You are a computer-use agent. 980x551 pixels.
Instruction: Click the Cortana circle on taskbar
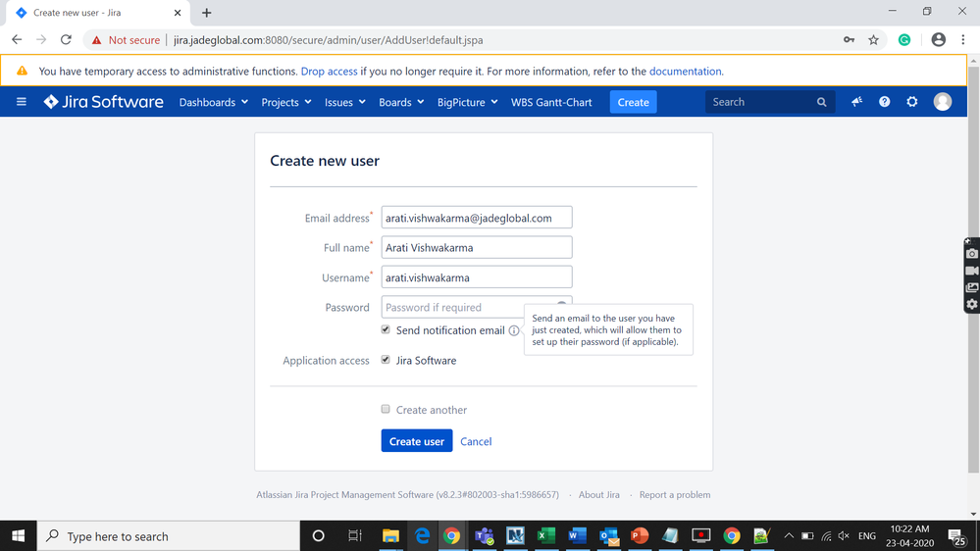(318, 536)
